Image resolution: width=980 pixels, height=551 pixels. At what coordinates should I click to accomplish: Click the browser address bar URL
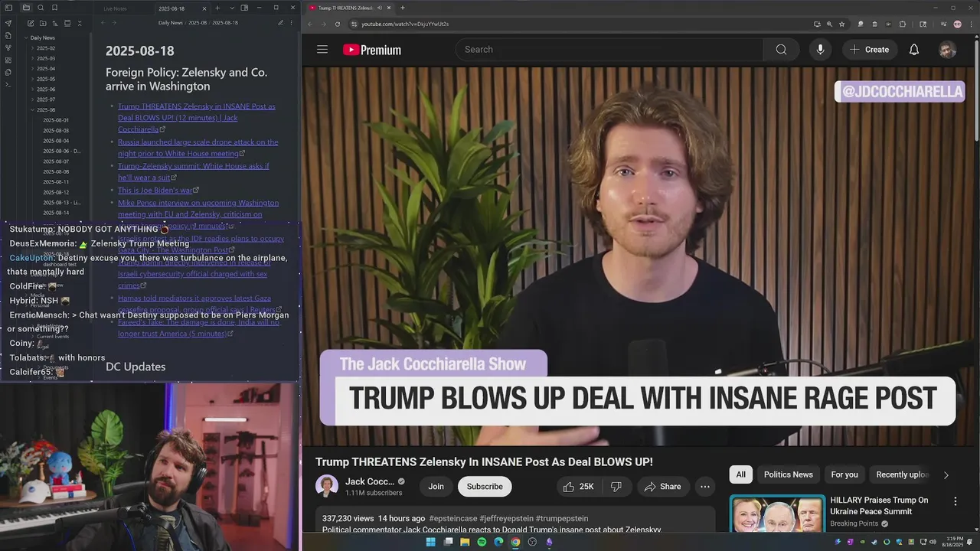coord(405,24)
